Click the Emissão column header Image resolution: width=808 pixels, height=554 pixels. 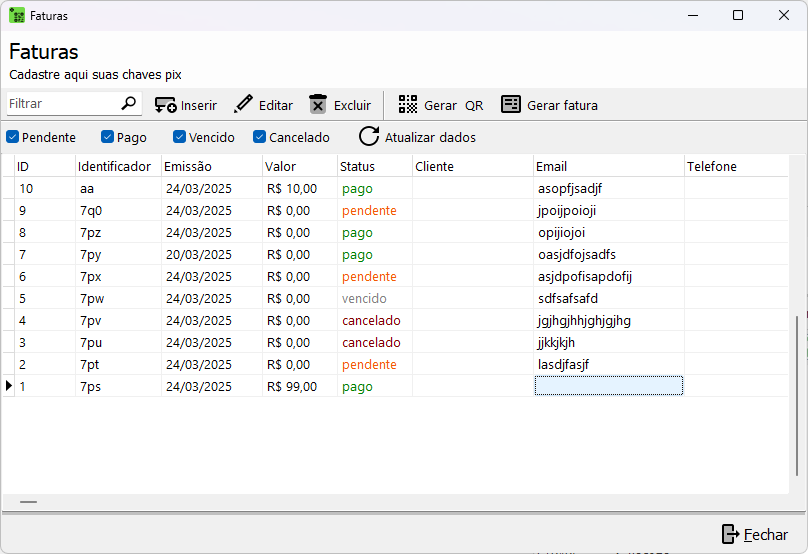210,167
